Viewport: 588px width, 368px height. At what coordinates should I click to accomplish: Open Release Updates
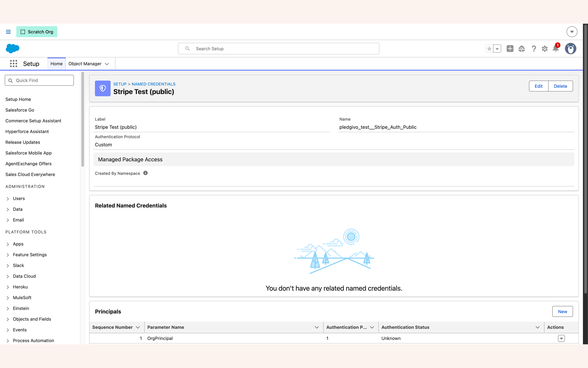click(x=23, y=142)
